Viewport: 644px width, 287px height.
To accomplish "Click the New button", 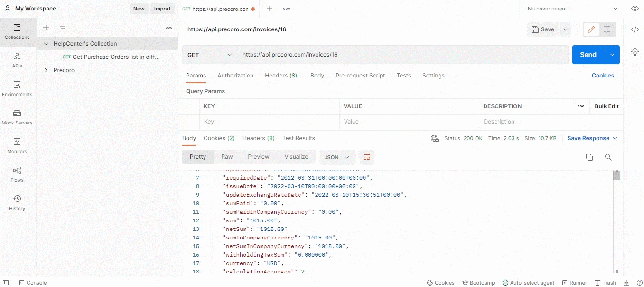I will (139, 9).
